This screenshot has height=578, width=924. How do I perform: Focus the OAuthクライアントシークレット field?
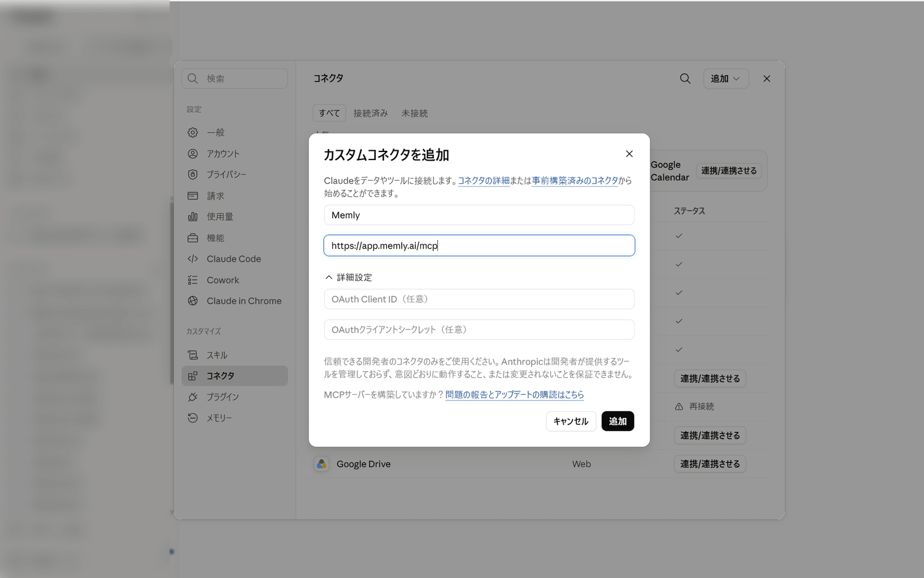[x=479, y=330]
